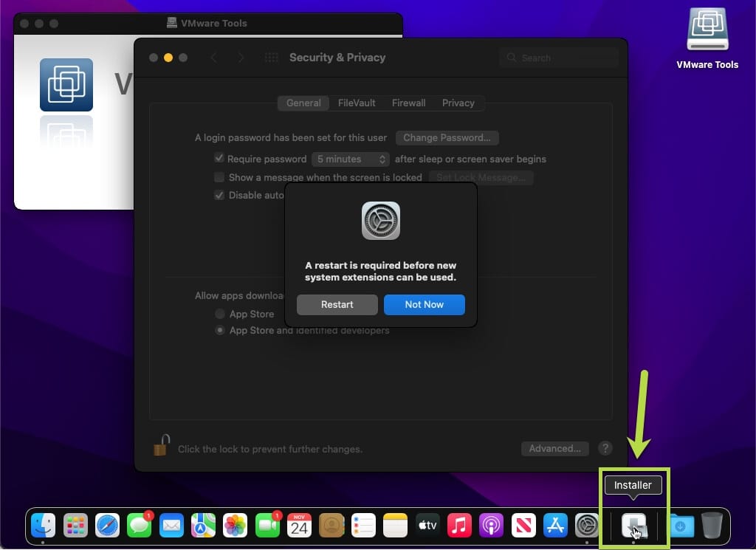This screenshot has width=756, height=550.
Task: Open Finder from the Dock
Action: click(x=43, y=525)
